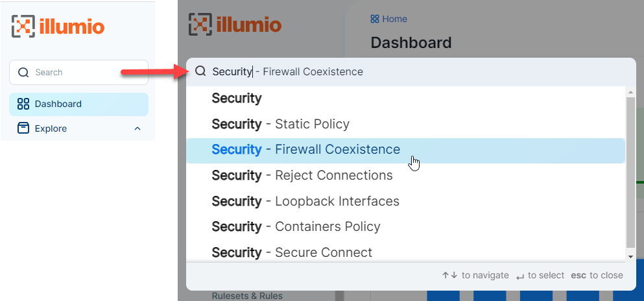Click the Illumio logo behind the search overlay
Image resolution: width=644 pixels, height=301 pixels.
tap(235, 25)
